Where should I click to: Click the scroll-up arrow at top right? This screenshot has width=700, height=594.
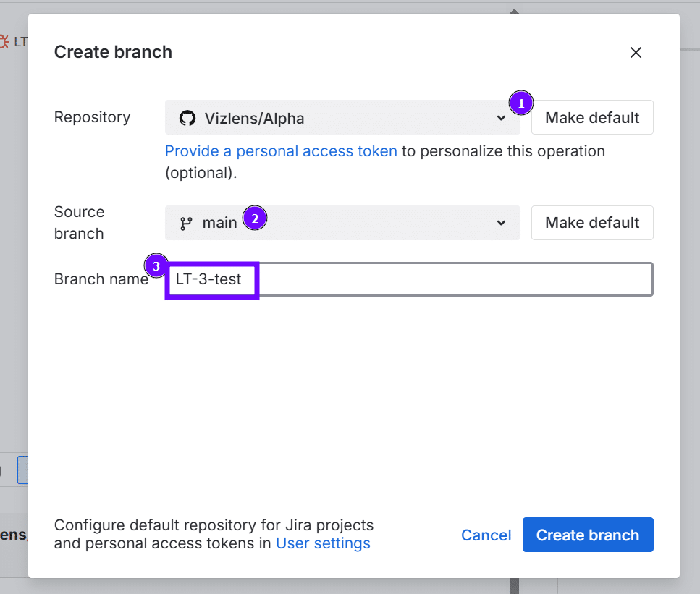[513, 10]
